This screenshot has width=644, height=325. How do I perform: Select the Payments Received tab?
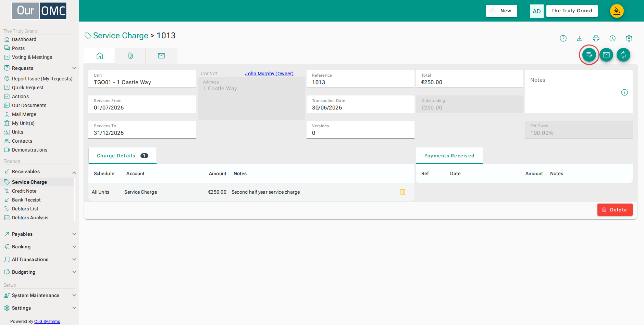pos(449,156)
